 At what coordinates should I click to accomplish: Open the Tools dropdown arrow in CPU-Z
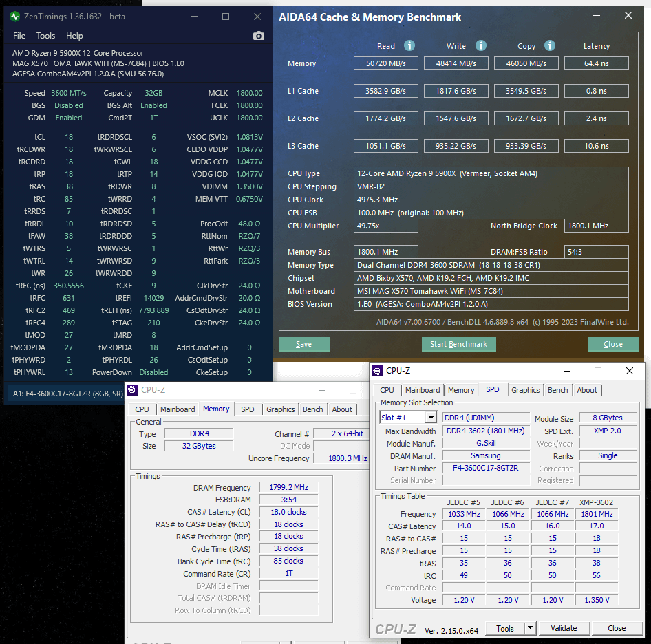click(x=530, y=627)
